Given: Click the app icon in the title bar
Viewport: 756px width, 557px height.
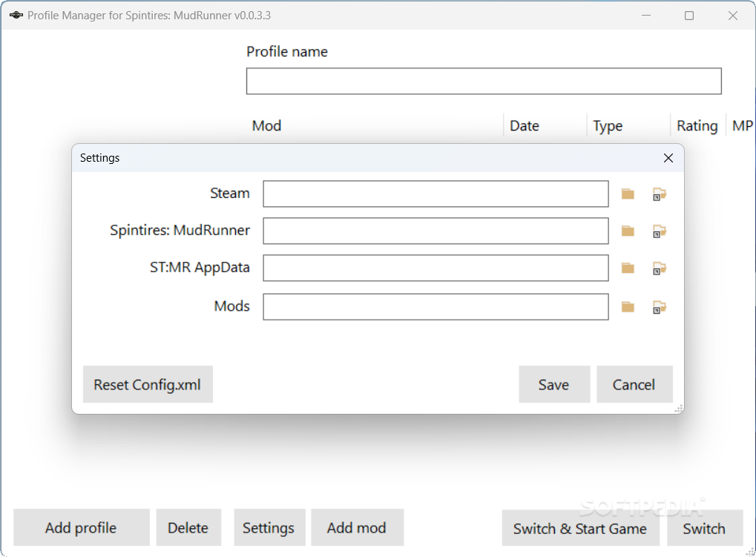Looking at the screenshot, I should (x=16, y=16).
